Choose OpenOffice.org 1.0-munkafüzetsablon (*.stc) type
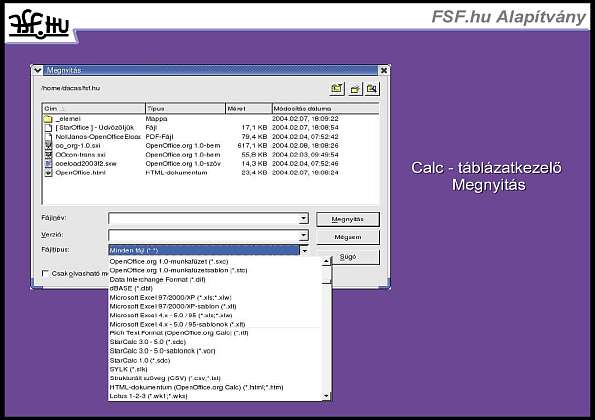 point(178,271)
